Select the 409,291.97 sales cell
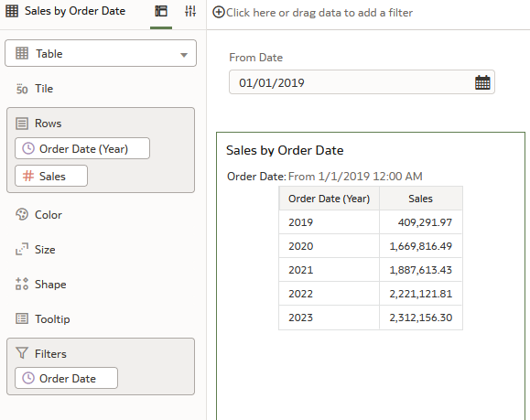 point(421,222)
